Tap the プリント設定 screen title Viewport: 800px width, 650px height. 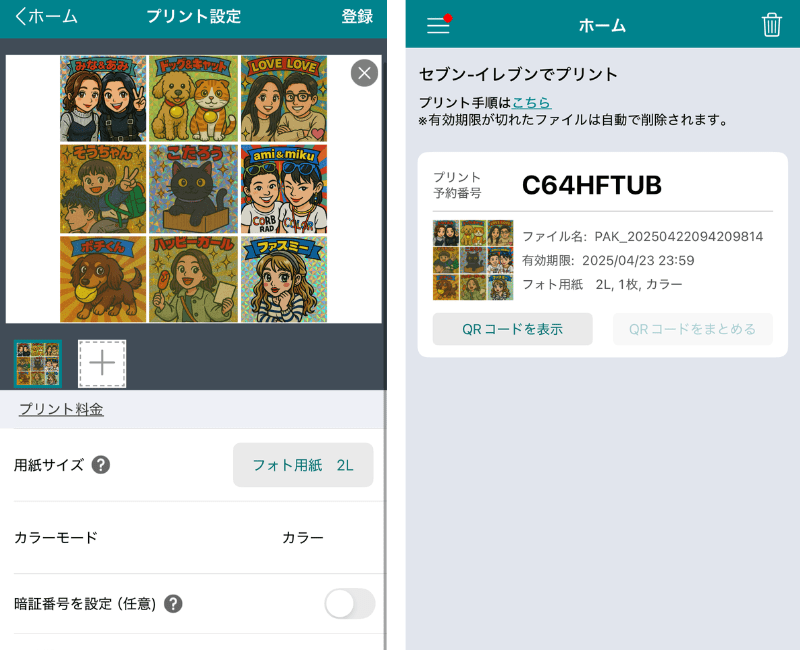click(193, 17)
